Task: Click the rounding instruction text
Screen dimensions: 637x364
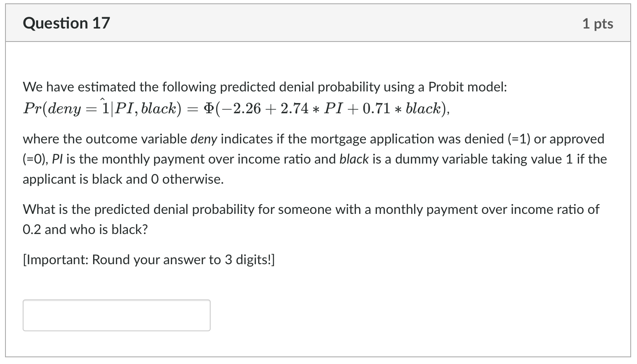Action: coord(148,259)
